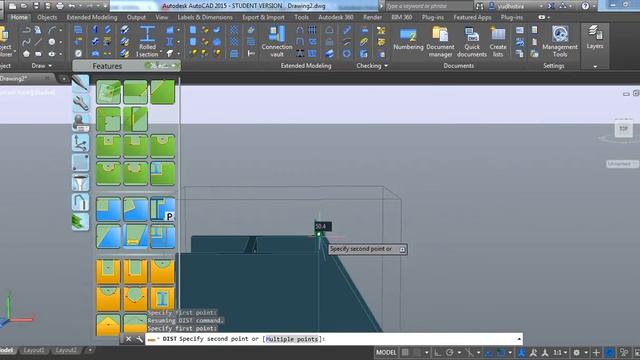
Task: Toggle the plus crosshair icon in status bar
Action: click(x=596, y=352)
